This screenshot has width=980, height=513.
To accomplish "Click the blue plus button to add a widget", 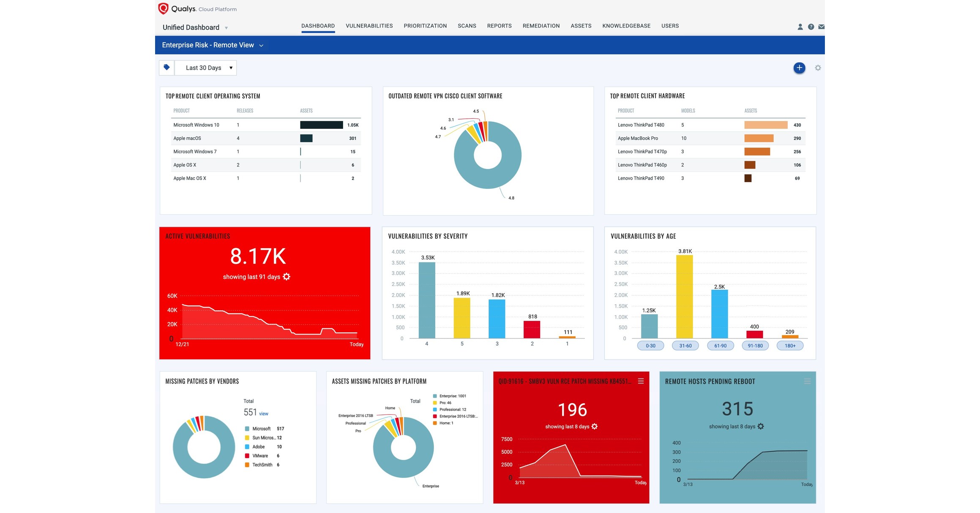I will (799, 68).
